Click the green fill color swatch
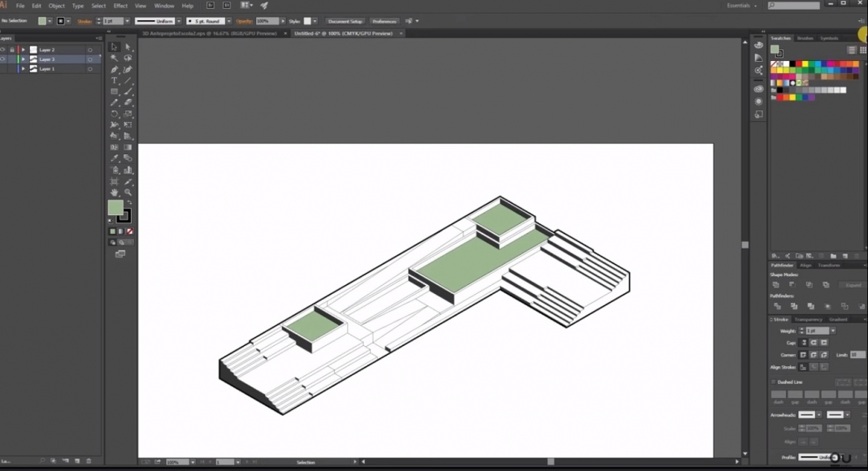868x471 pixels. [116, 209]
